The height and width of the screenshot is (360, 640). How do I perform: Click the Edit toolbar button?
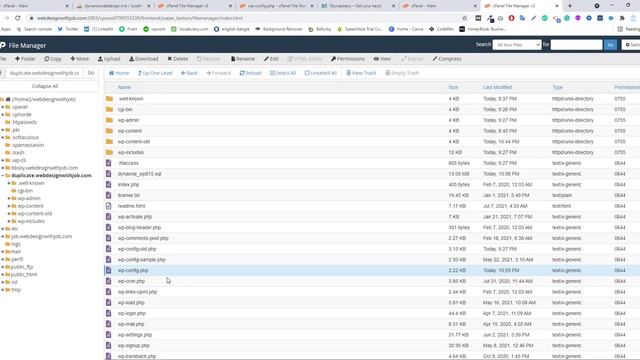tap(271, 59)
